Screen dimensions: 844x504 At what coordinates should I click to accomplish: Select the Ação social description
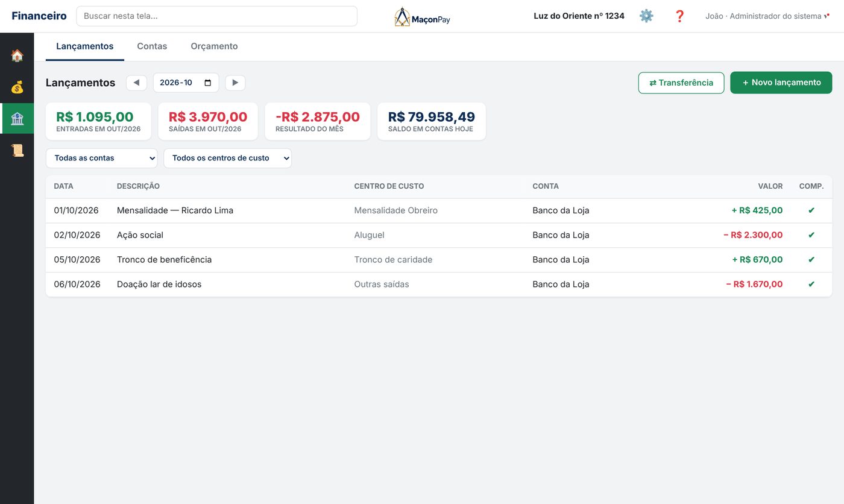pyautogui.click(x=140, y=235)
